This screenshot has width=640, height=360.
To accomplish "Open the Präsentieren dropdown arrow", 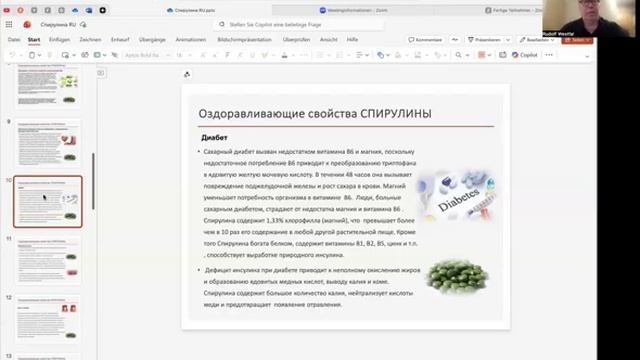I will (x=508, y=40).
